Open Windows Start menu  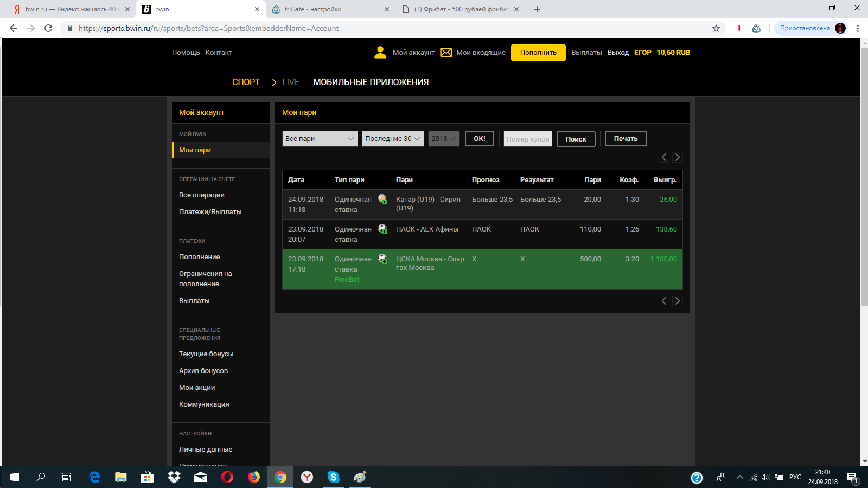[x=15, y=477]
